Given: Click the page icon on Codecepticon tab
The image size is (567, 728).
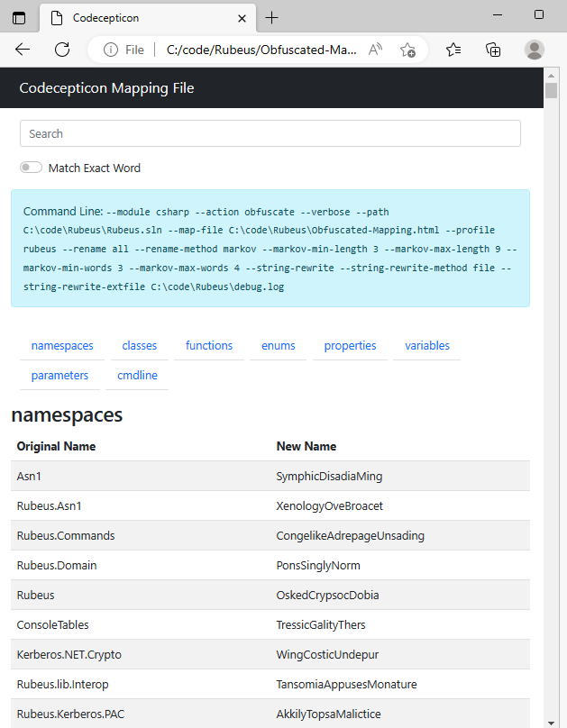Looking at the screenshot, I should pos(57,18).
